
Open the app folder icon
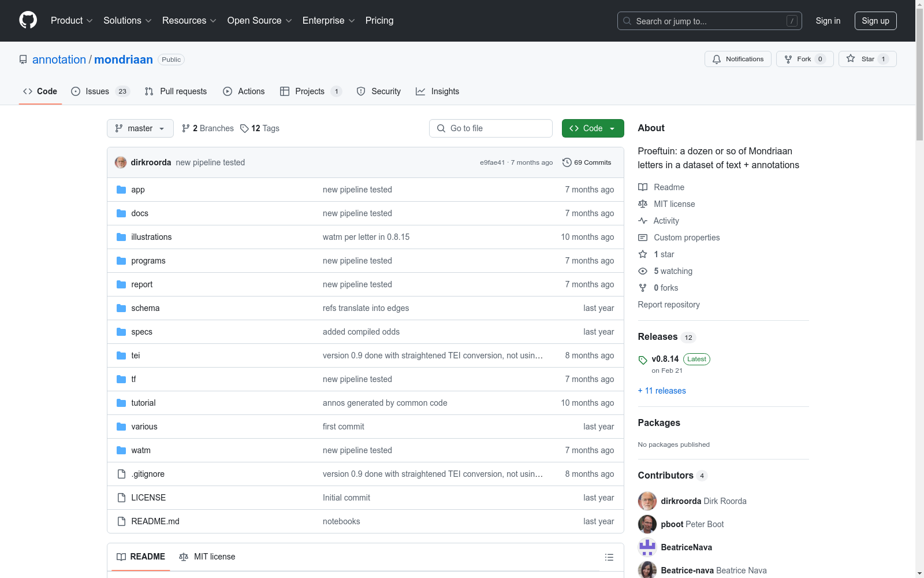[121, 190]
